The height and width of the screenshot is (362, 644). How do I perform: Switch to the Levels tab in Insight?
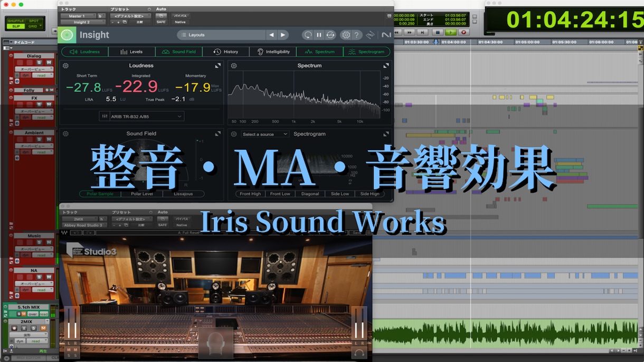tap(132, 51)
